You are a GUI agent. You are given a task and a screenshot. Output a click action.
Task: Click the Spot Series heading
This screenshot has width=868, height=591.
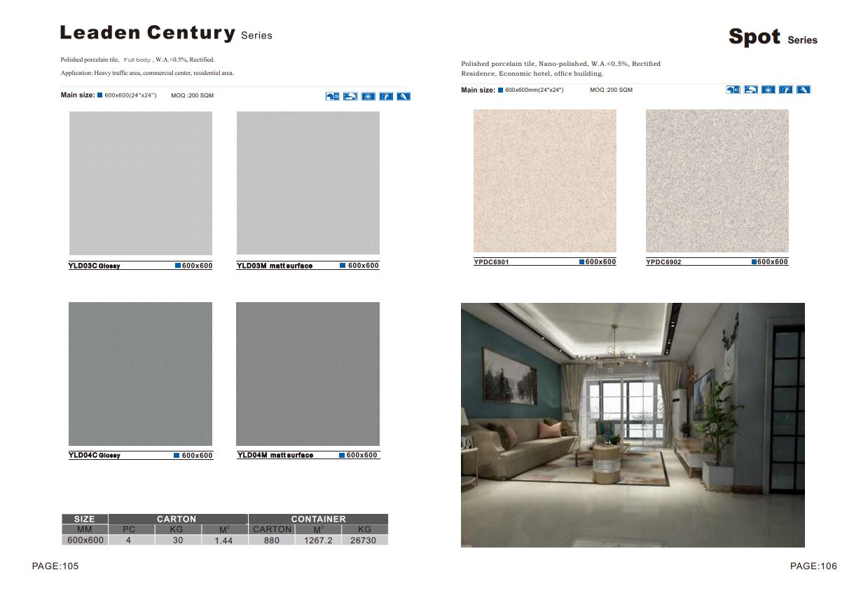click(x=772, y=37)
